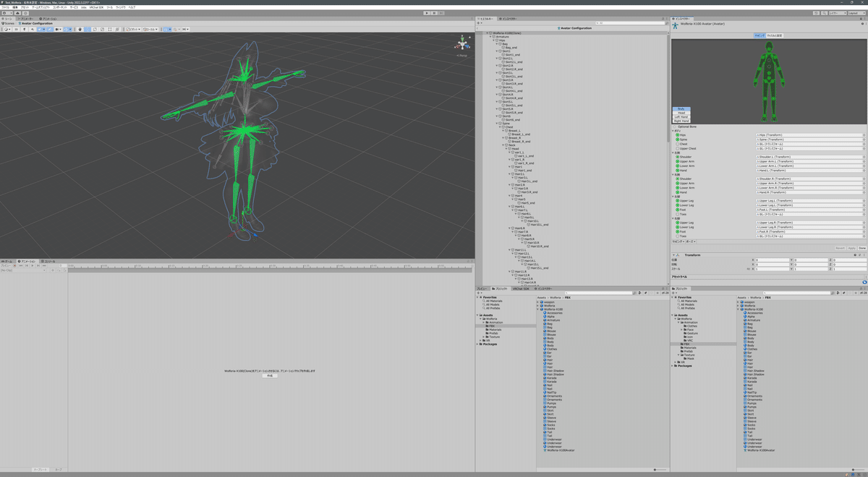The width and height of the screenshot is (868, 477).
Task: Click the 作成 button in Animation panel
Action: 270,376
